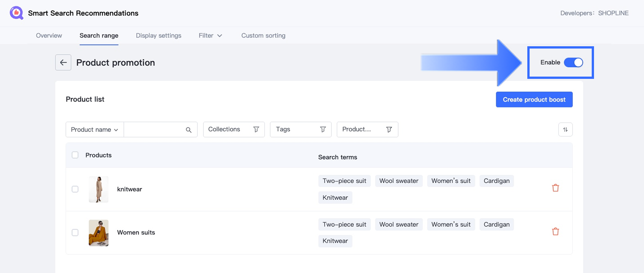Check the select-all Products checkbox
Viewport: 644px width, 273px height.
(x=75, y=155)
